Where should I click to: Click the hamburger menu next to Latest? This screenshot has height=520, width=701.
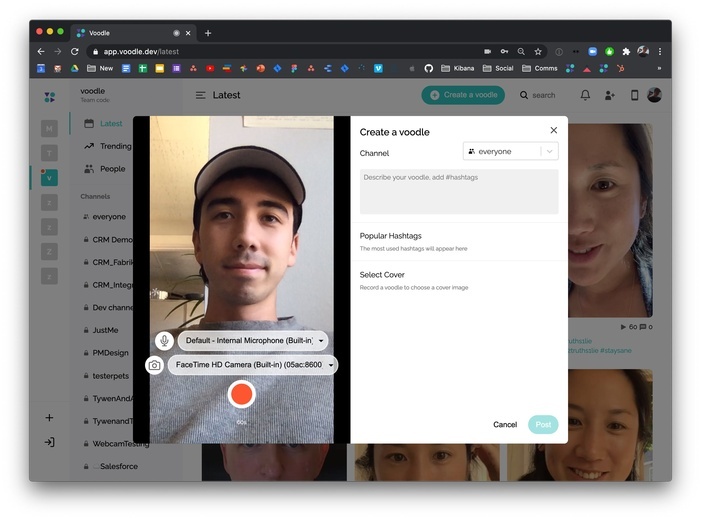(x=201, y=95)
